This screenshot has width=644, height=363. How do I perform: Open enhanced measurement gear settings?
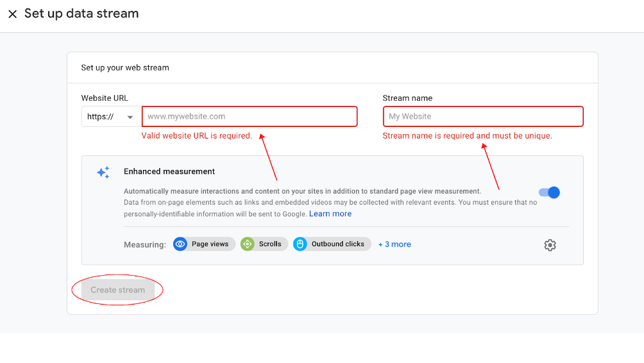point(550,245)
